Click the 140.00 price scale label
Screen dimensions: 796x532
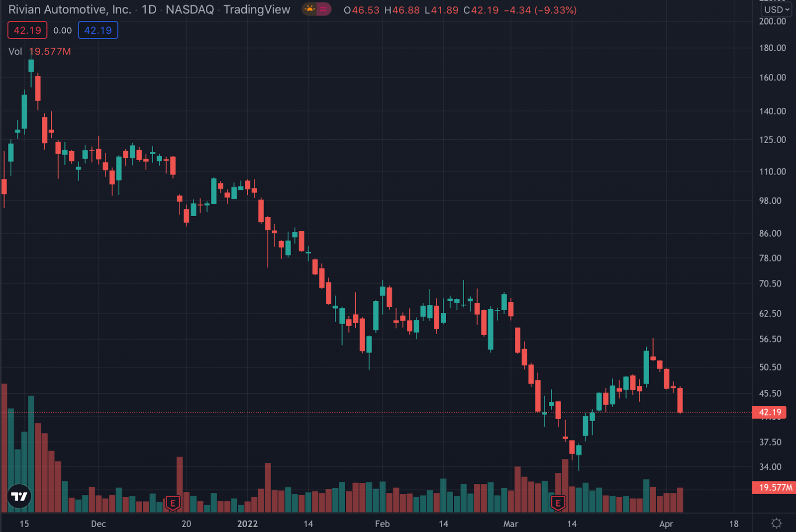point(773,111)
